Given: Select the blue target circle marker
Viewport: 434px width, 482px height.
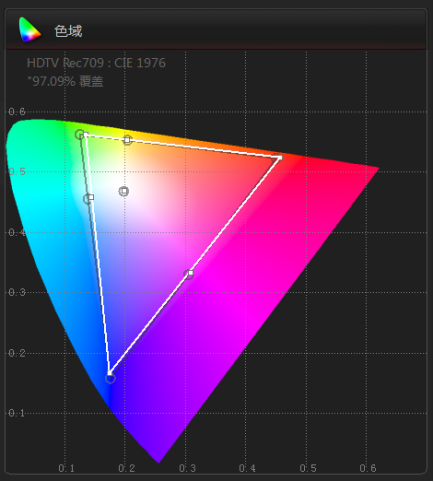Looking at the screenshot, I should 110,379.
